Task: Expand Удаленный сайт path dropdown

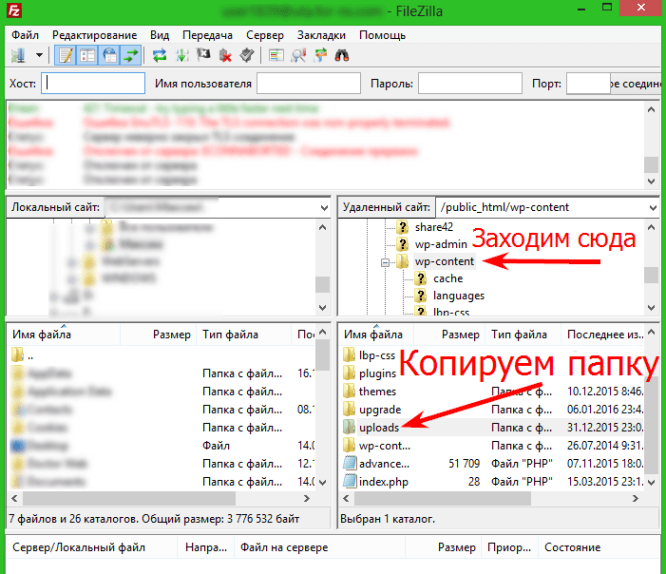Action: point(653,208)
